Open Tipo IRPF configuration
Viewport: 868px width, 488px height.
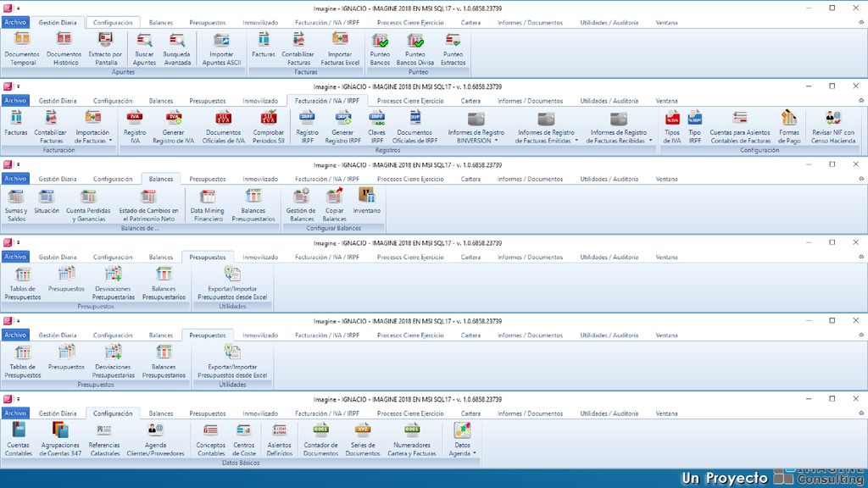coord(695,127)
